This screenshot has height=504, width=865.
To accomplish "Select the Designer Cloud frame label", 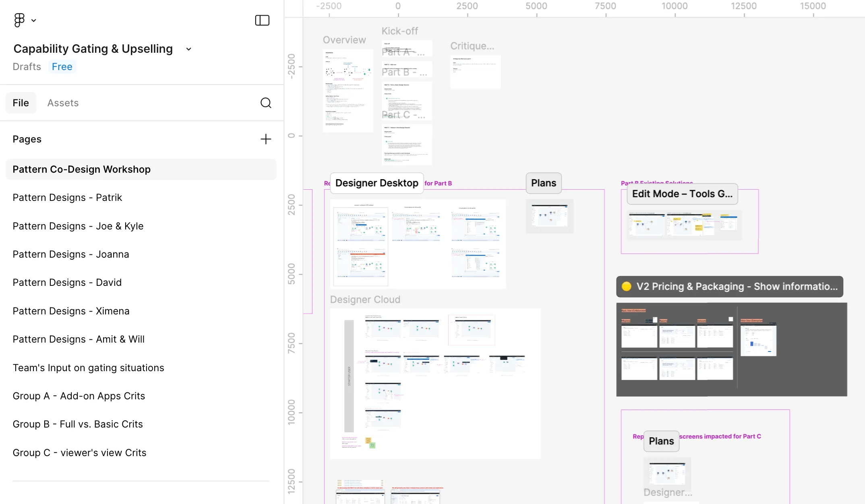I will (365, 300).
